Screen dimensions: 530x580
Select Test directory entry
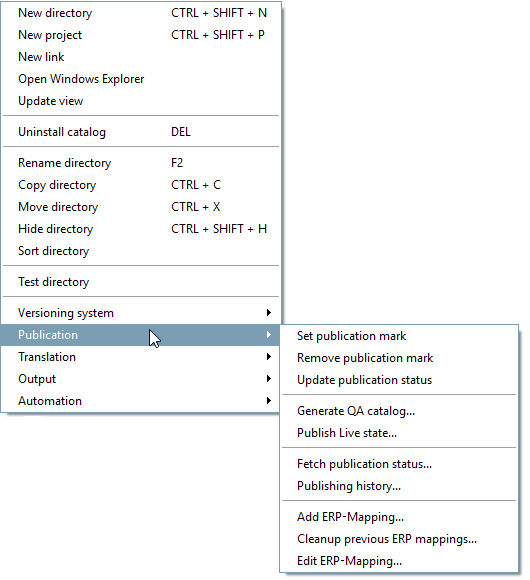coord(141,282)
